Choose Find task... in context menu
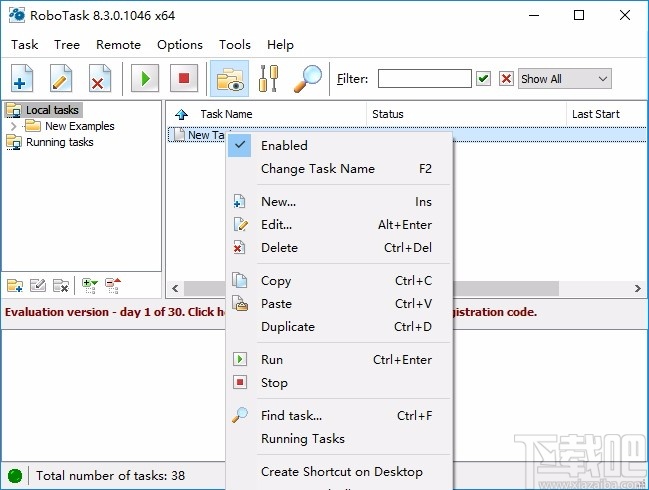Viewport: 649px width, 490px height. pos(339,416)
